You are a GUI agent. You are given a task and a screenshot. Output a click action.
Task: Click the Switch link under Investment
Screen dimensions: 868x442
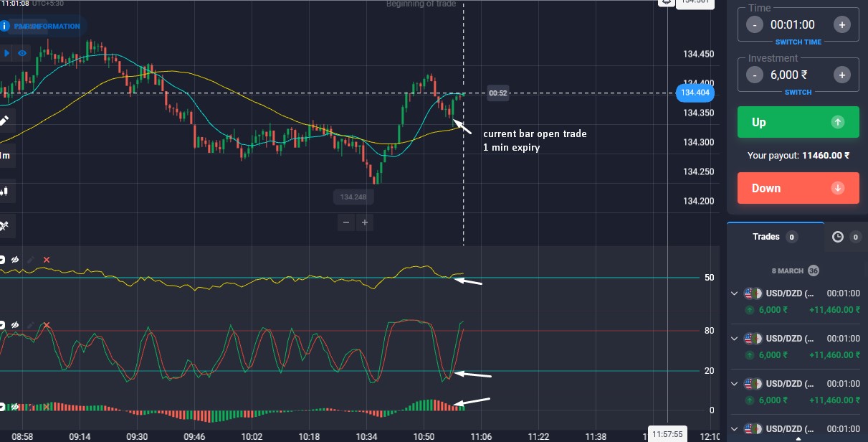[x=798, y=93]
